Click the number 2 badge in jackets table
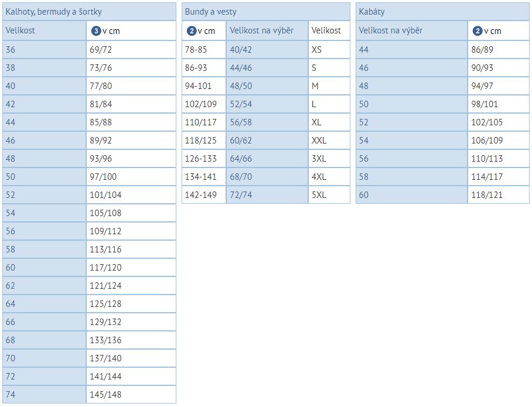The image size is (532, 407). (192, 31)
